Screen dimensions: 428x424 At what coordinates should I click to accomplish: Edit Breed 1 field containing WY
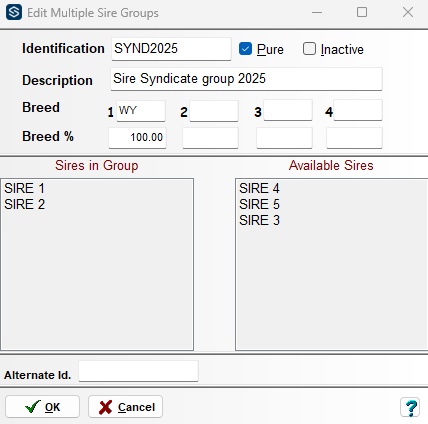(x=141, y=111)
